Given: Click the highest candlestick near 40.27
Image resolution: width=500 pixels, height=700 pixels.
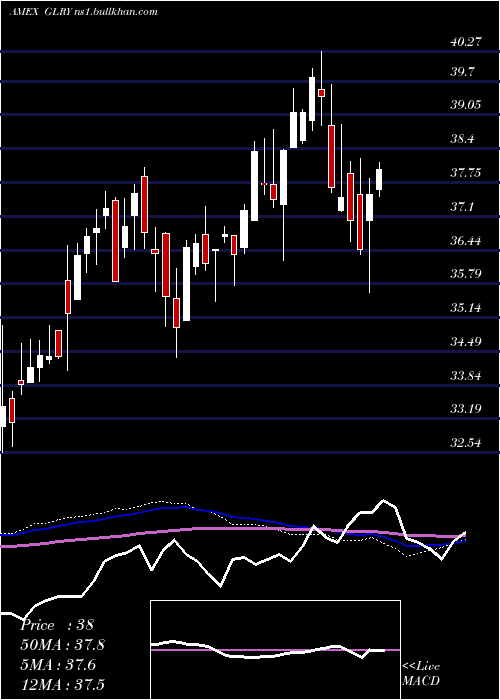Looking at the screenshot, I should (321, 88).
